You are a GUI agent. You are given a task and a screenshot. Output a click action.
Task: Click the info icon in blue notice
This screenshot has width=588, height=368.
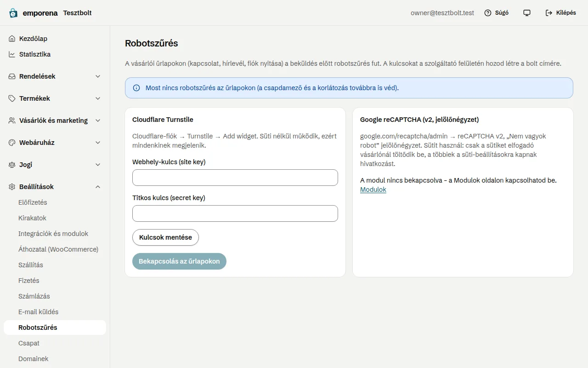(136, 88)
